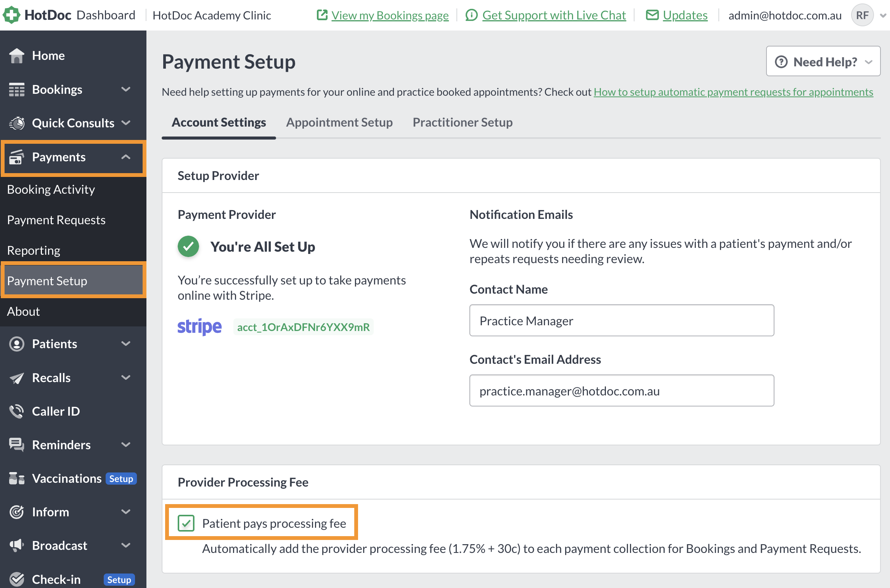890x588 pixels.
Task: Click the green All Set Up checkmark icon
Action: (188, 247)
